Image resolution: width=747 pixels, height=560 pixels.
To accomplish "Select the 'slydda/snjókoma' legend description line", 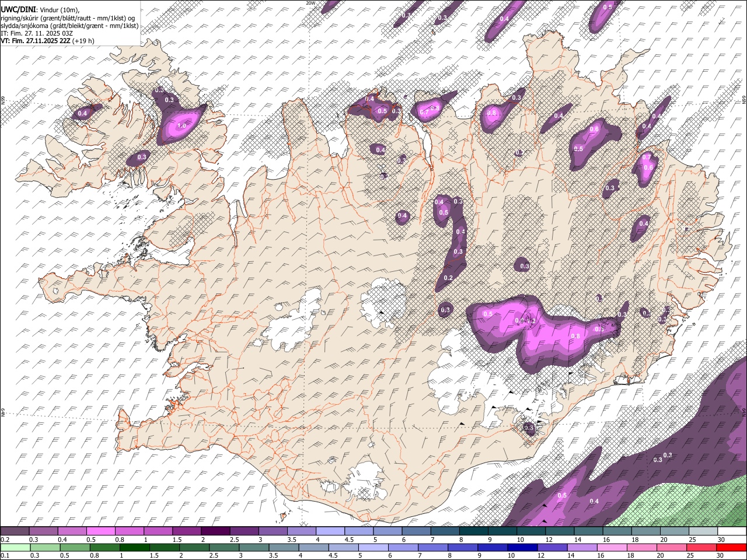I will click(69, 26).
